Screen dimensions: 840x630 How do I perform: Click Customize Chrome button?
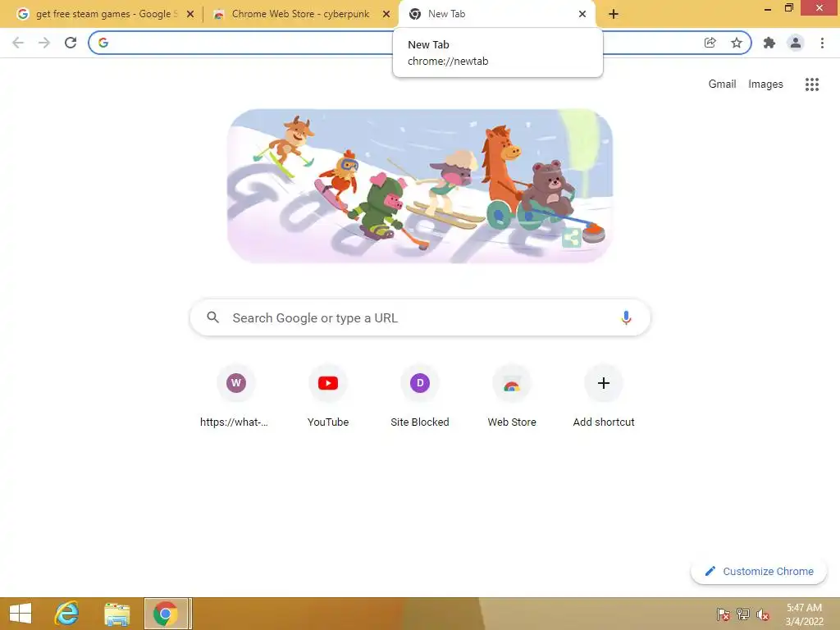759,571
